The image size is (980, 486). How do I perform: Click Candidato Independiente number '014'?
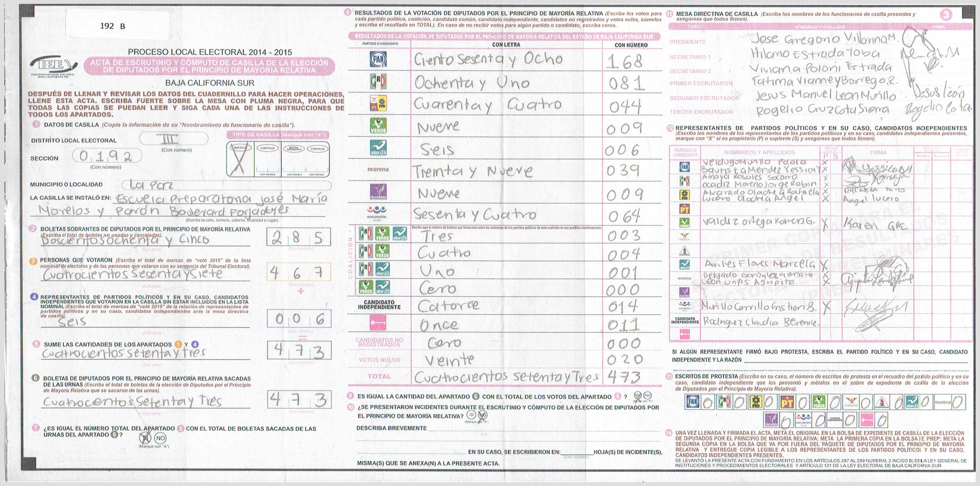tap(623, 306)
